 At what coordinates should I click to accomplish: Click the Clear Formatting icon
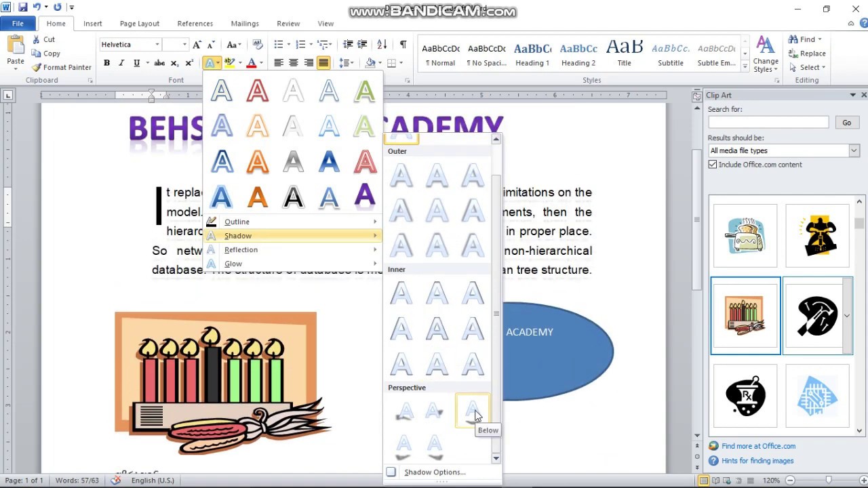tap(258, 45)
